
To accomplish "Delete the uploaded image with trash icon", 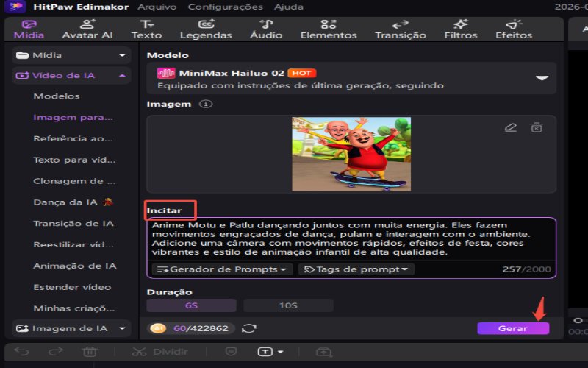I will 537,127.
